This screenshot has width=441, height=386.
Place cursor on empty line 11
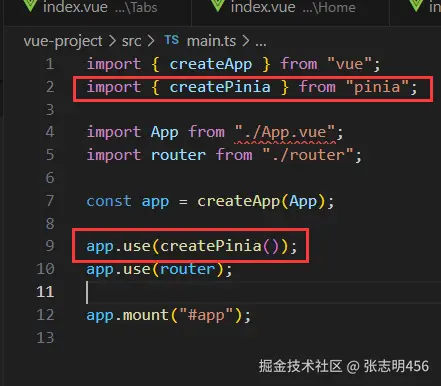pos(263,292)
